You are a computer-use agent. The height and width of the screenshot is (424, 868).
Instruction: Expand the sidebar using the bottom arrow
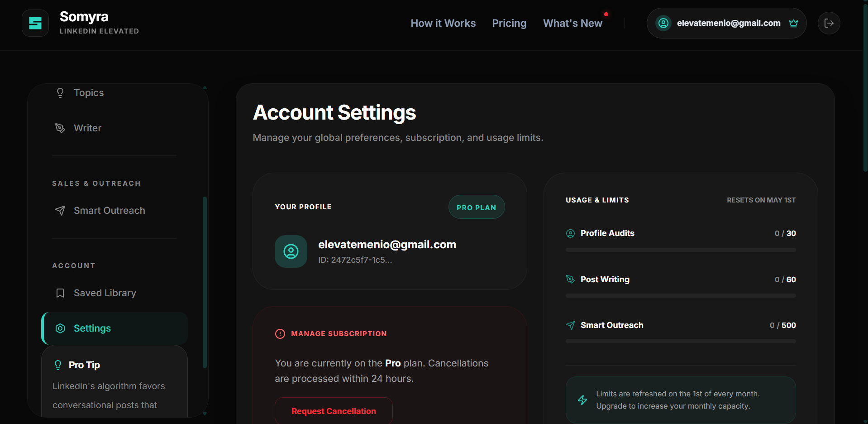pyautogui.click(x=205, y=414)
